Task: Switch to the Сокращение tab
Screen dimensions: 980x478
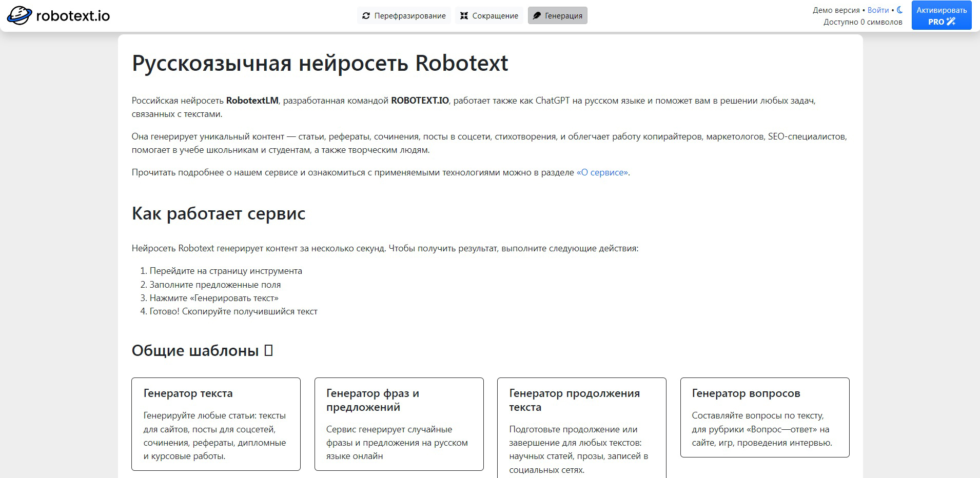Action: [x=489, y=15]
